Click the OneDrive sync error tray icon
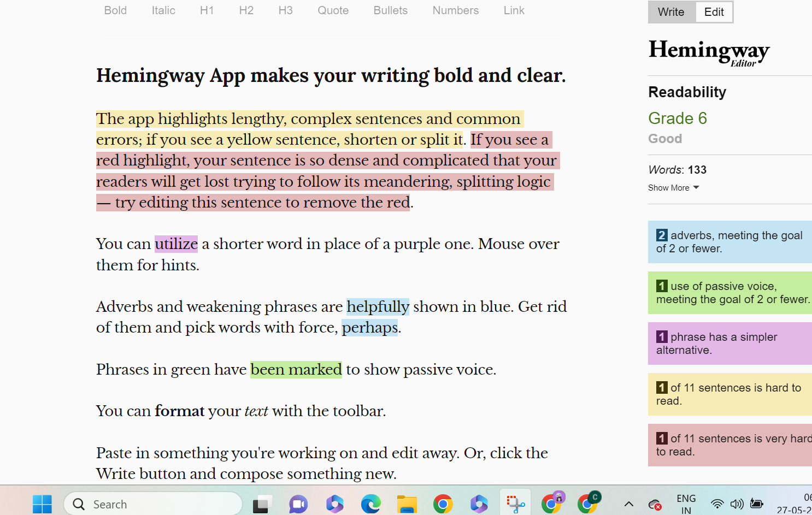 [655, 504]
